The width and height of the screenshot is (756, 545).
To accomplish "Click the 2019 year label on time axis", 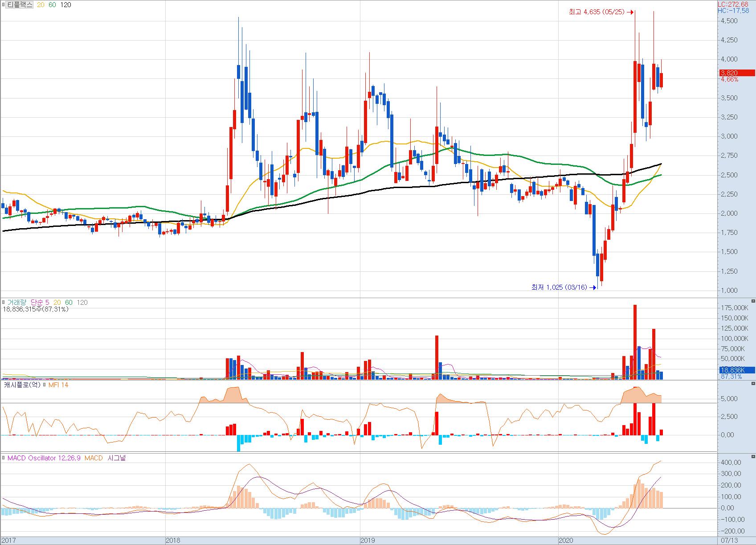I will (x=368, y=541).
